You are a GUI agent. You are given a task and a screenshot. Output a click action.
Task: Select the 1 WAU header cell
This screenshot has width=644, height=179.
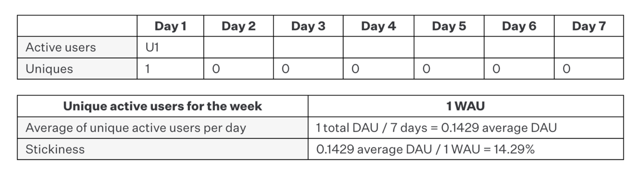465,106
